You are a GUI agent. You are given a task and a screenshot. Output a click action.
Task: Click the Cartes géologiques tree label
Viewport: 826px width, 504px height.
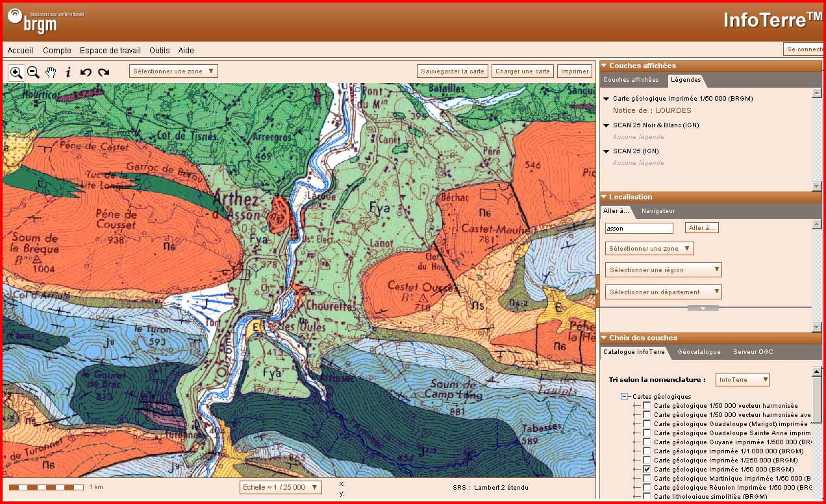click(662, 397)
